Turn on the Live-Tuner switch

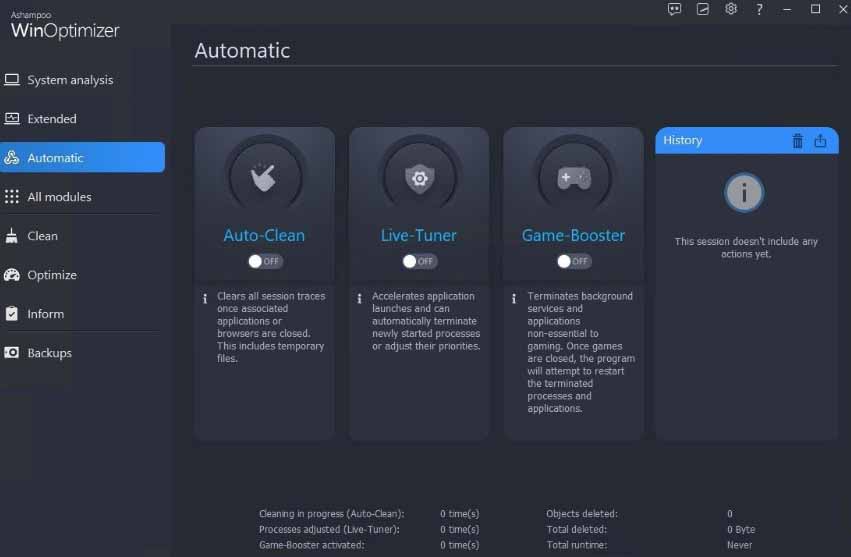(420, 261)
